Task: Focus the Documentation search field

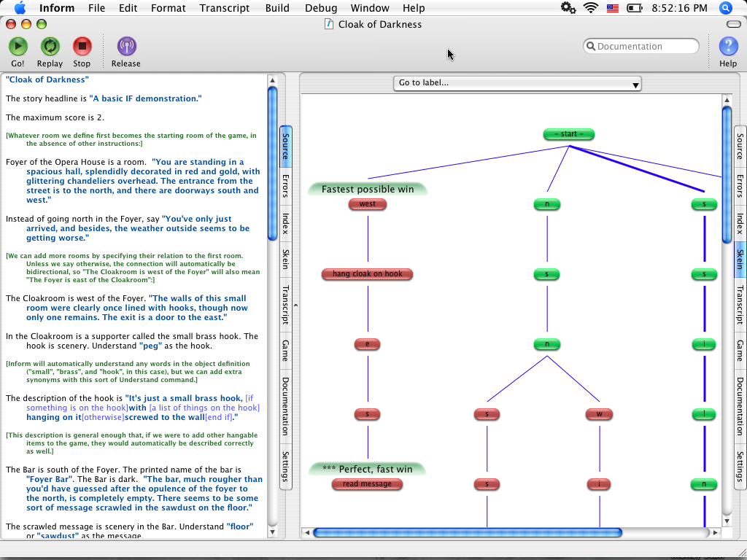Action: (x=641, y=46)
